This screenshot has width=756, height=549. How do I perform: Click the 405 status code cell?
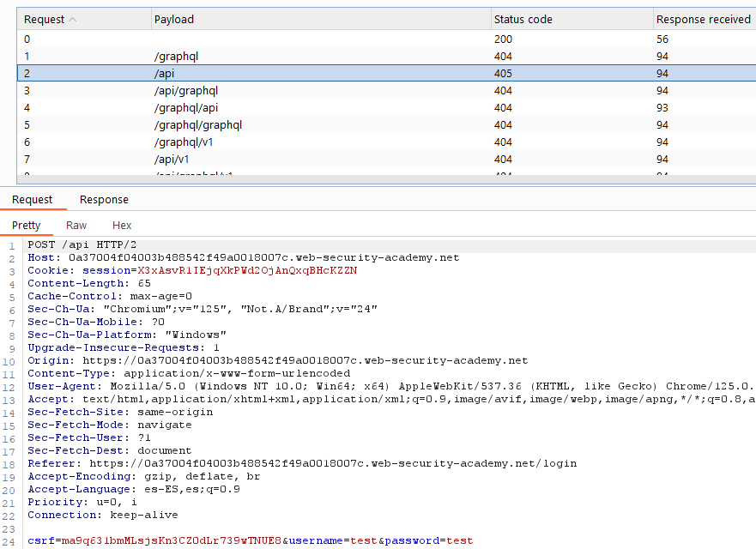tap(504, 73)
